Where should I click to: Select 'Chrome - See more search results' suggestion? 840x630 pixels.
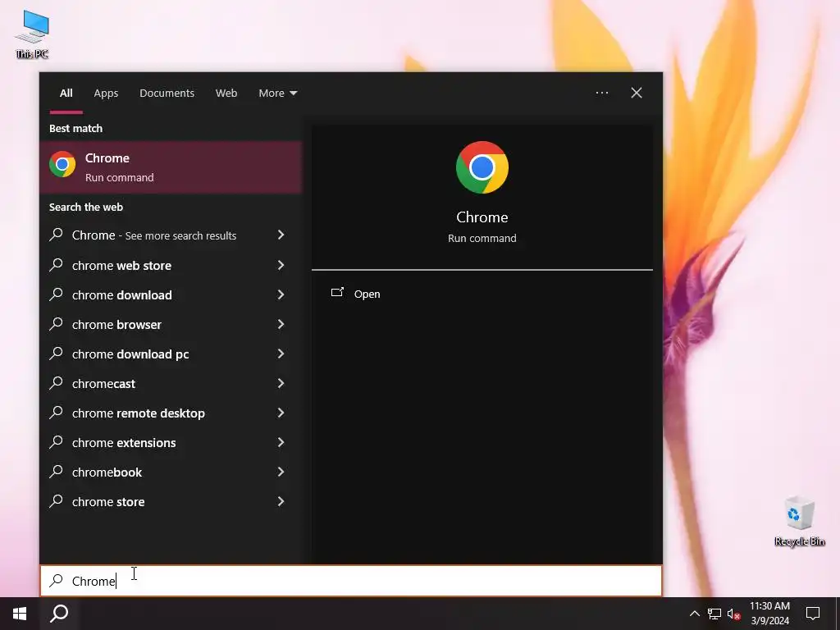coord(171,235)
